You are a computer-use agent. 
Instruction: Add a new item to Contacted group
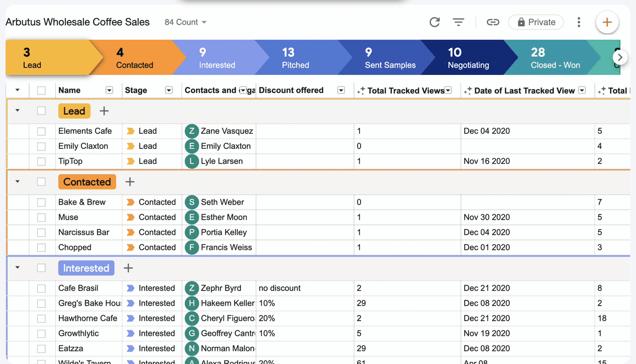click(x=130, y=182)
